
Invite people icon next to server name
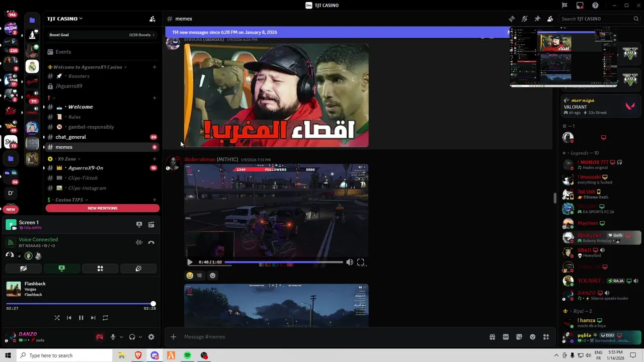click(152, 19)
